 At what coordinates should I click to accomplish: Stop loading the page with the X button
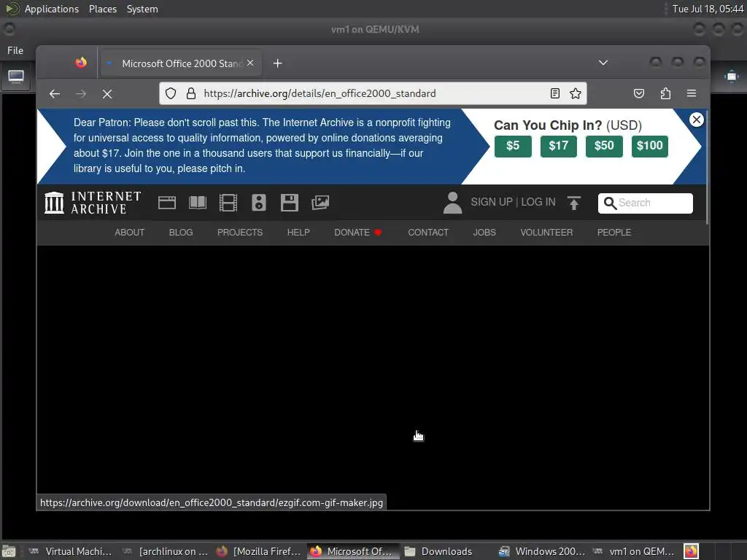pos(107,94)
